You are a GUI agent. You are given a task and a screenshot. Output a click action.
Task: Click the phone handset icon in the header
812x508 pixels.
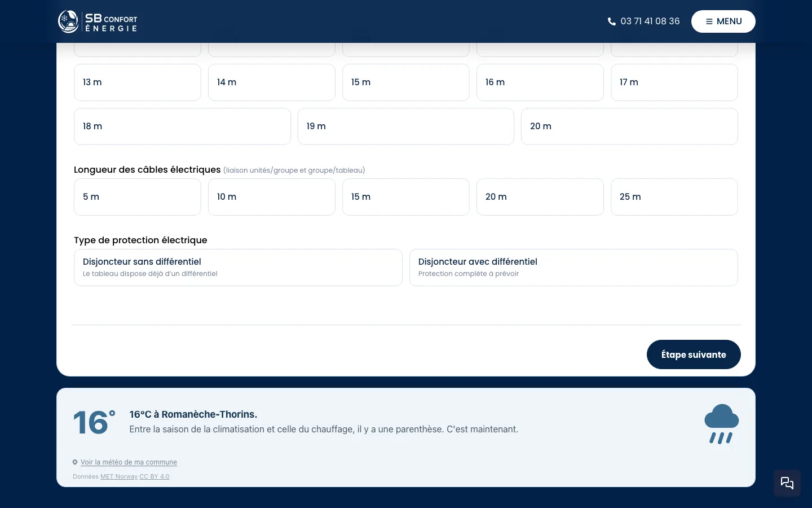coord(612,21)
